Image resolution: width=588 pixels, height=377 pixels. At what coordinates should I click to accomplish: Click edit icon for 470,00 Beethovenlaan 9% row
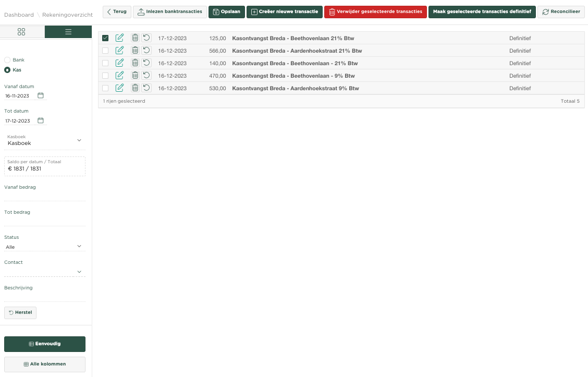119,76
